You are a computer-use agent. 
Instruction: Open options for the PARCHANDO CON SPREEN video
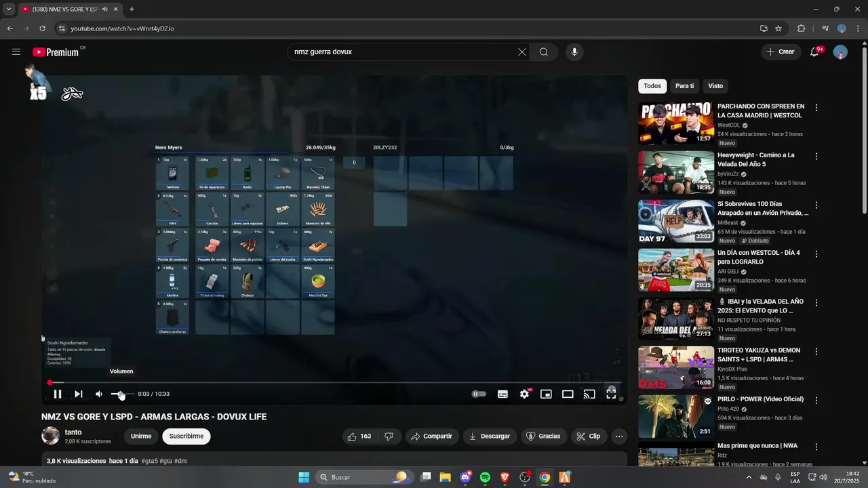pos(816,108)
